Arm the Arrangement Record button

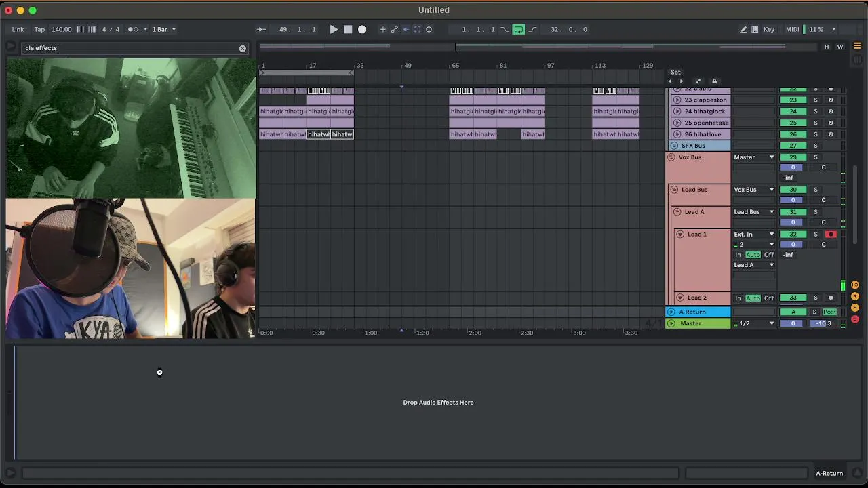tap(362, 29)
